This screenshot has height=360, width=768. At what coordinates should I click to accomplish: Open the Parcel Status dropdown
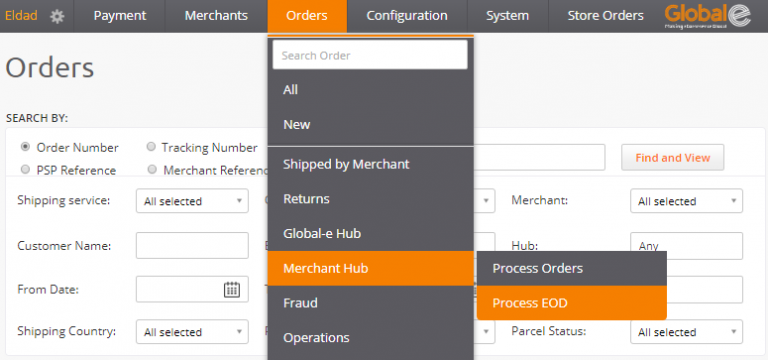pos(686,332)
